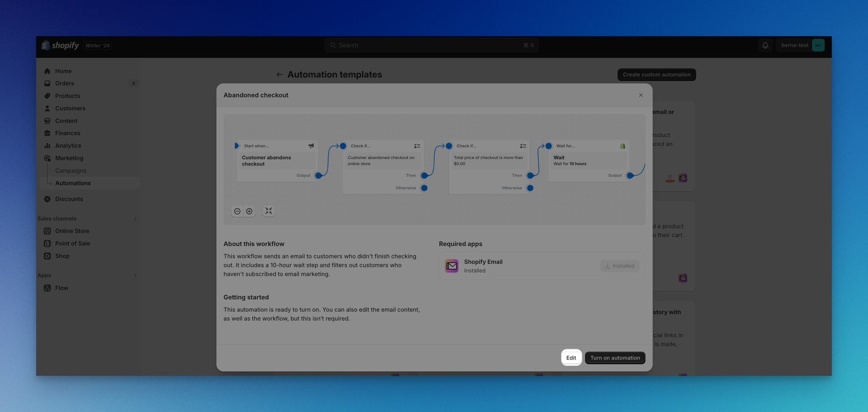
Task: Click the Point of Sale icon
Action: click(47, 243)
